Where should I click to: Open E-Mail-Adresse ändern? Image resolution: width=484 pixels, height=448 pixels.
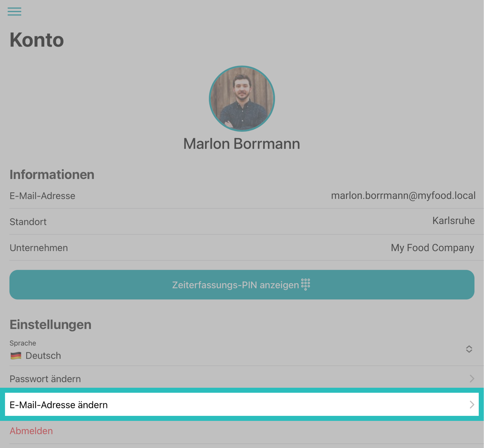point(59,405)
